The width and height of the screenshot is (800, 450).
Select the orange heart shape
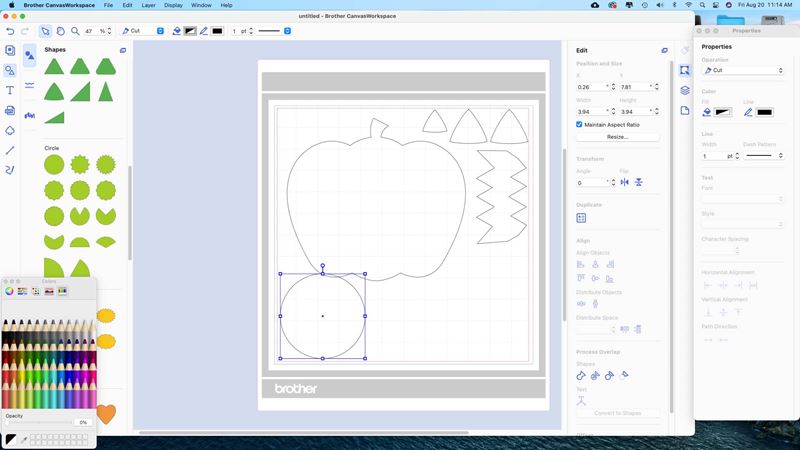point(106,413)
